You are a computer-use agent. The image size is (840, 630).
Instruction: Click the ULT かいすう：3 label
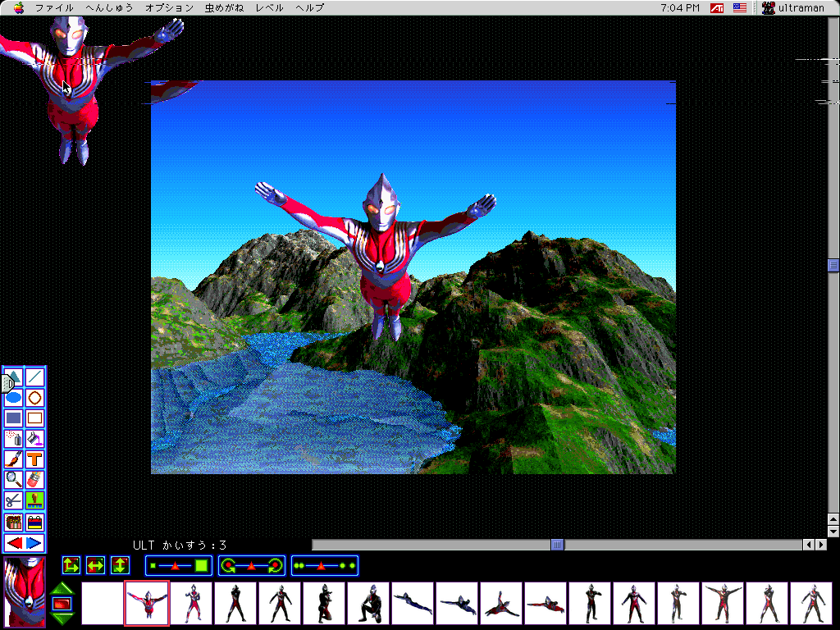coord(180,546)
